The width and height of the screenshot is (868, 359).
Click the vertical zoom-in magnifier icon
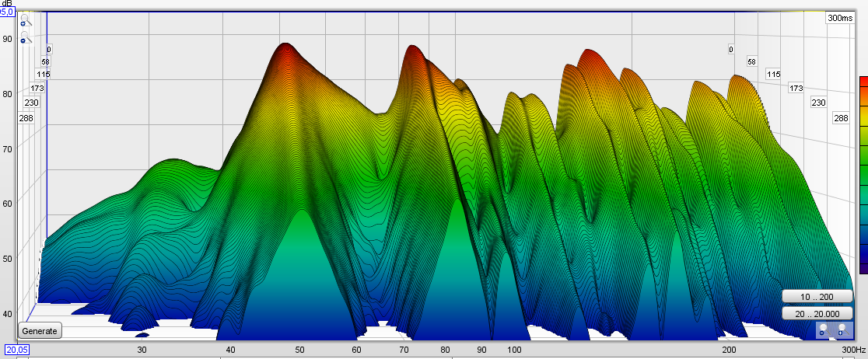[24, 22]
